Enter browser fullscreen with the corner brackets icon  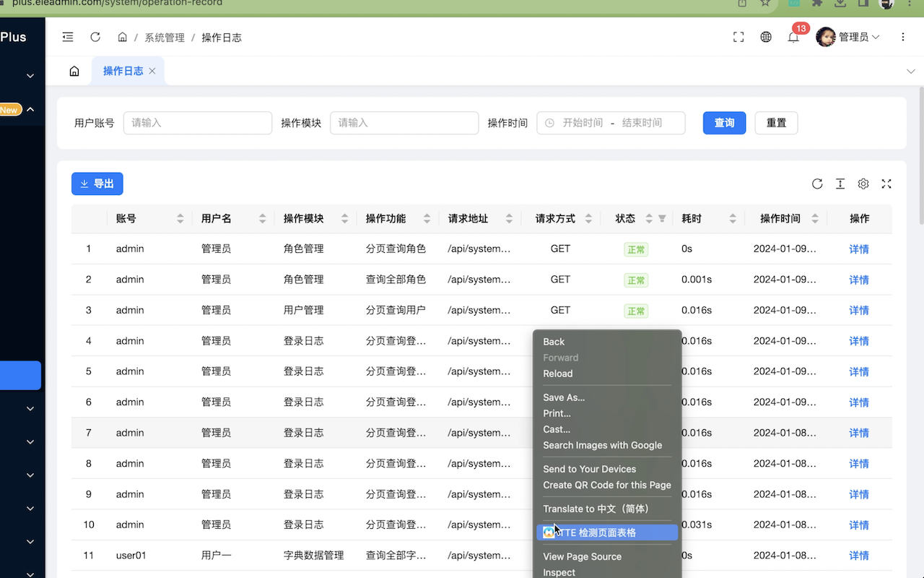738,36
